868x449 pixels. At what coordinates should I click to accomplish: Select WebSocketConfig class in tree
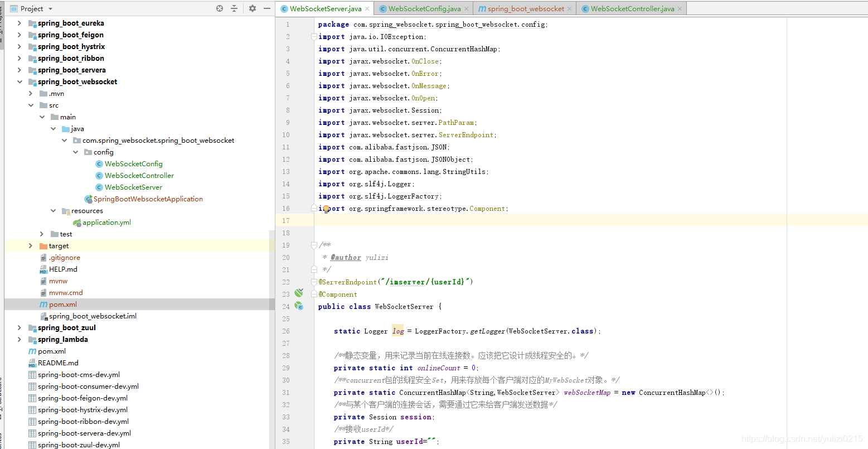133,163
